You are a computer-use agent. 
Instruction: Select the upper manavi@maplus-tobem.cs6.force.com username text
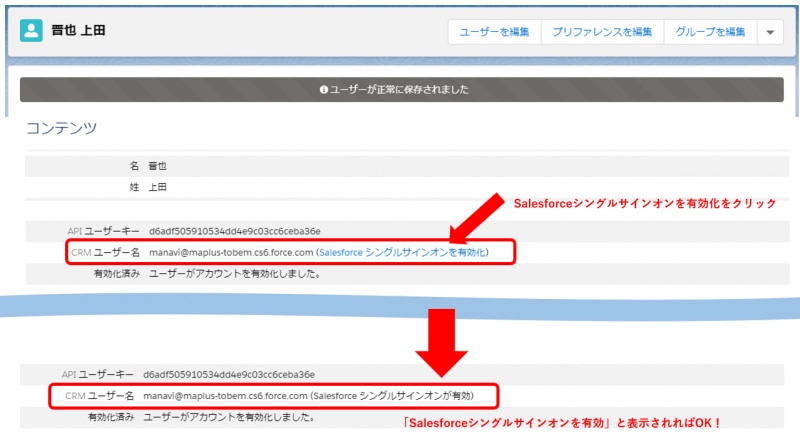click(x=231, y=252)
